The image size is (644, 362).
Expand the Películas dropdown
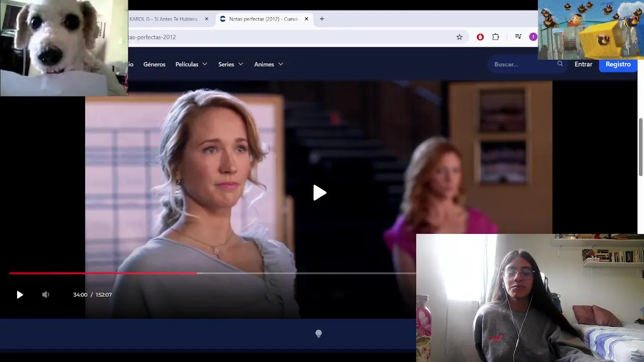(191, 64)
